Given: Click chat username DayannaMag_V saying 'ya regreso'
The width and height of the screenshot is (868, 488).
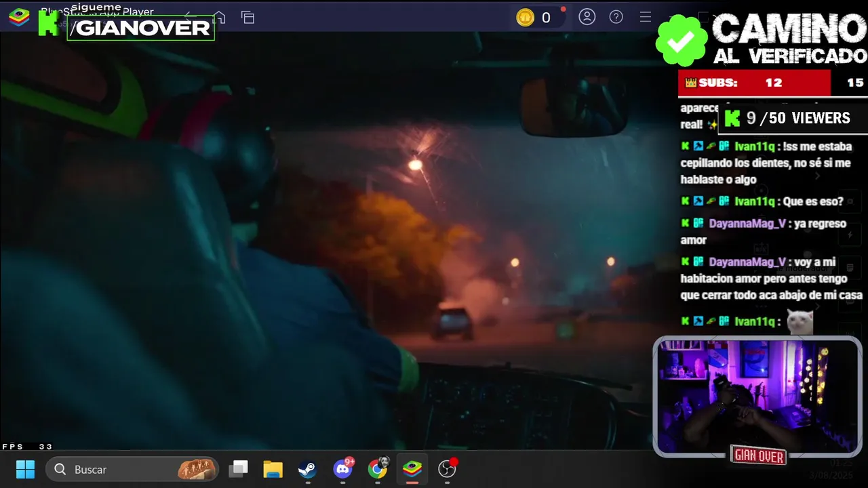Looking at the screenshot, I should point(747,224).
